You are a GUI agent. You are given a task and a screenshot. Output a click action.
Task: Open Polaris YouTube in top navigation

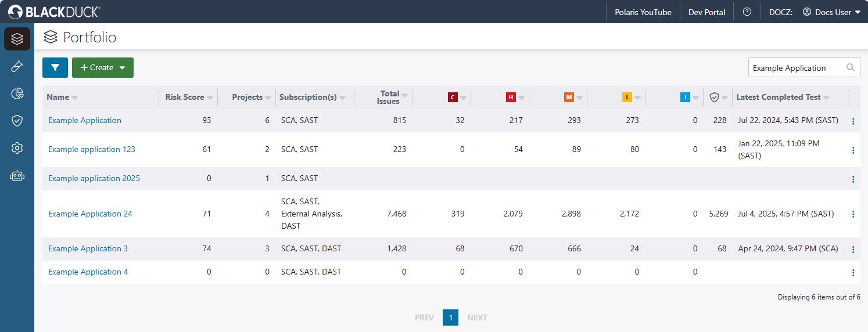click(643, 12)
